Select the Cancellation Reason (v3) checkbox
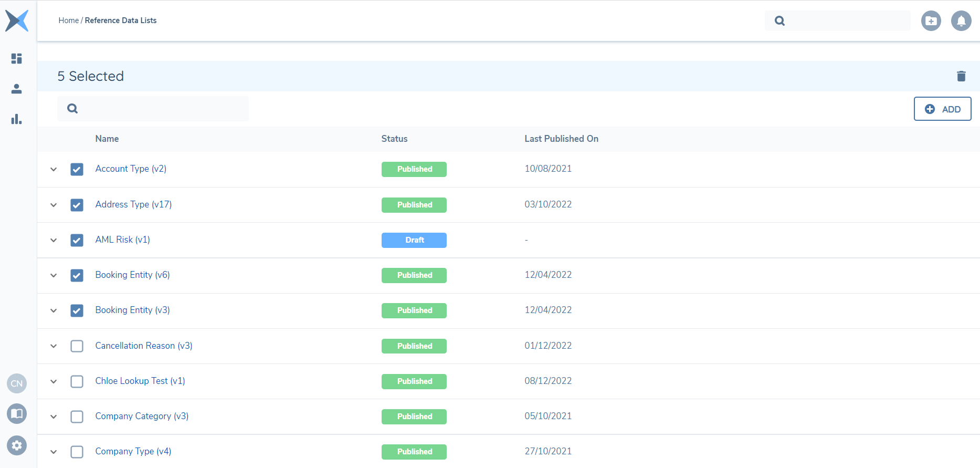The image size is (980, 468). [x=77, y=346]
